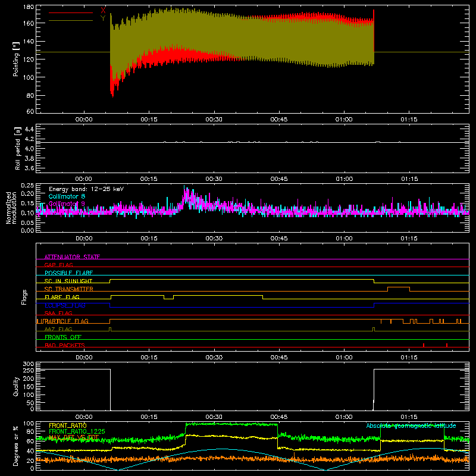Click the Quality axis title
Viewport: 476px width, 476px height.
[16, 386]
